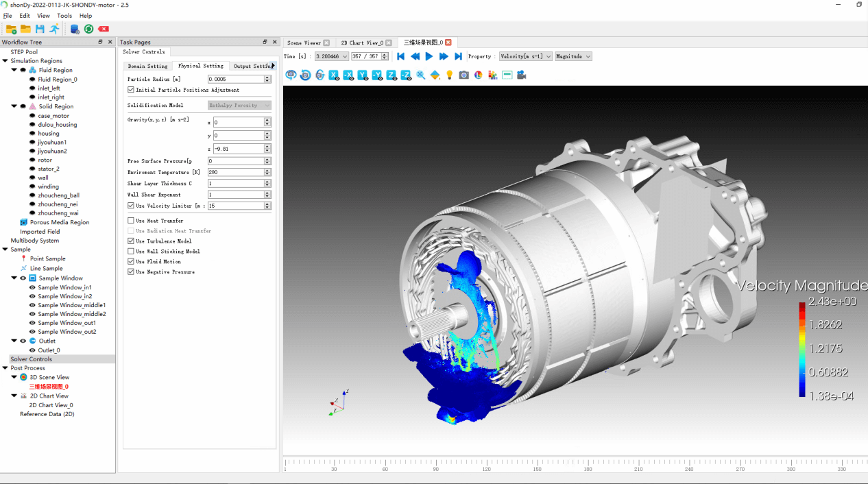868x484 pixels.
Task: Toggle Initial Particle Positions Adjustment checkbox
Action: pos(131,90)
